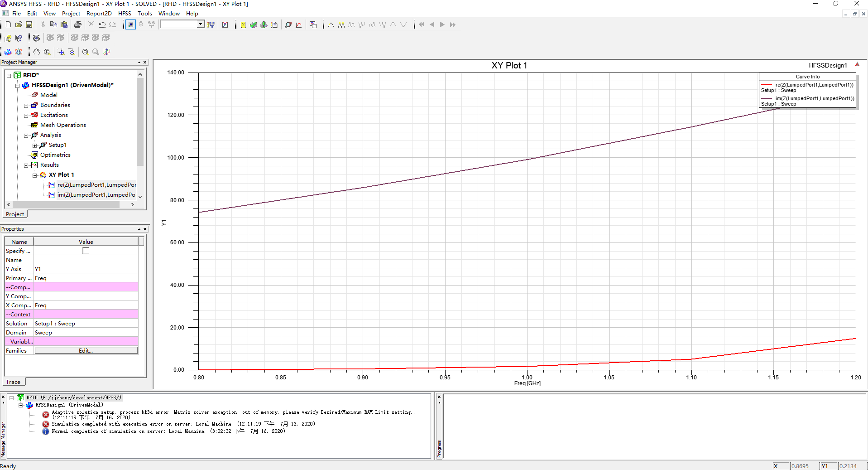Click the red curve plot toolbar icon
Image resolution: width=868 pixels, height=470 pixels.
pos(299,24)
